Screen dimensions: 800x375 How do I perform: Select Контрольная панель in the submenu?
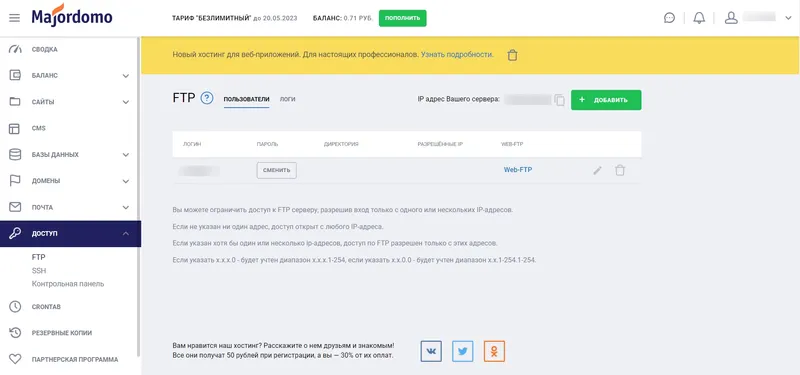(x=68, y=284)
